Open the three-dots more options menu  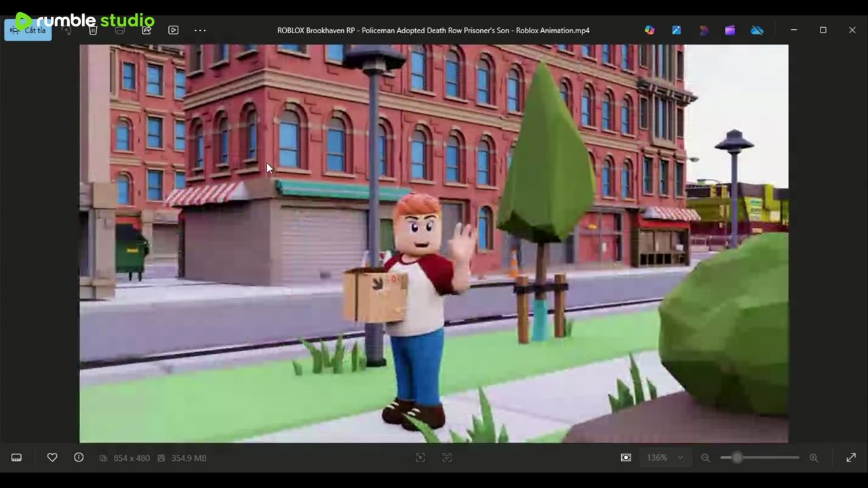pyautogui.click(x=200, y=30)
